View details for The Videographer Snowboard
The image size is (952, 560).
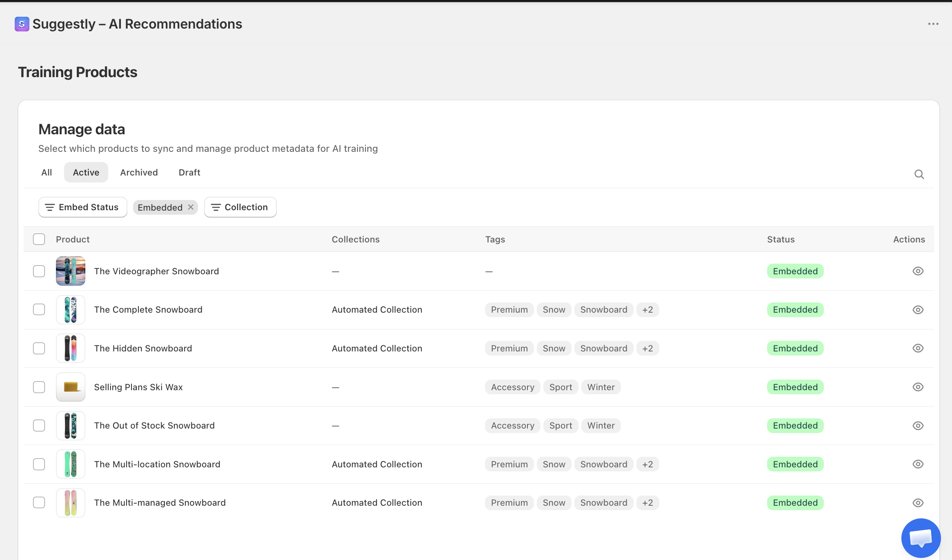[x=918, y=271]
